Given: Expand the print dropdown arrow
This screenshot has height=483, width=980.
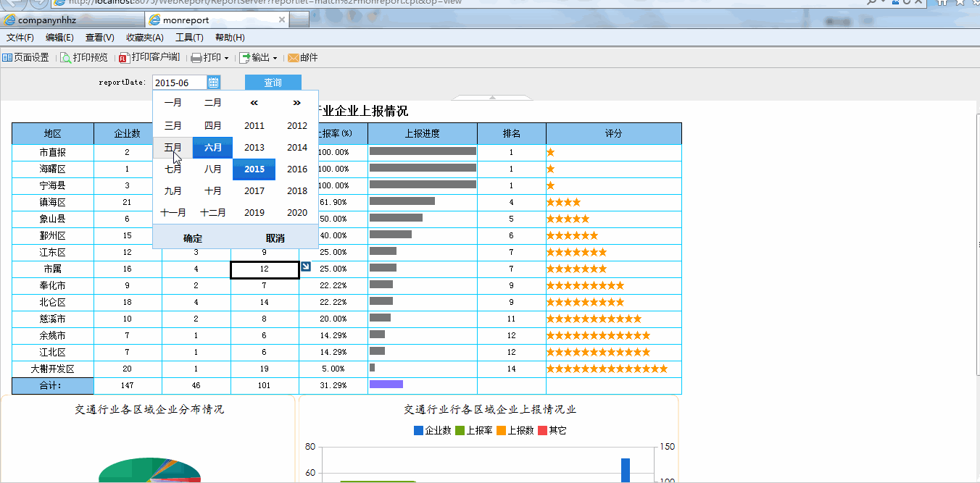Looking at the screenshot, I should tap(226, 58).
